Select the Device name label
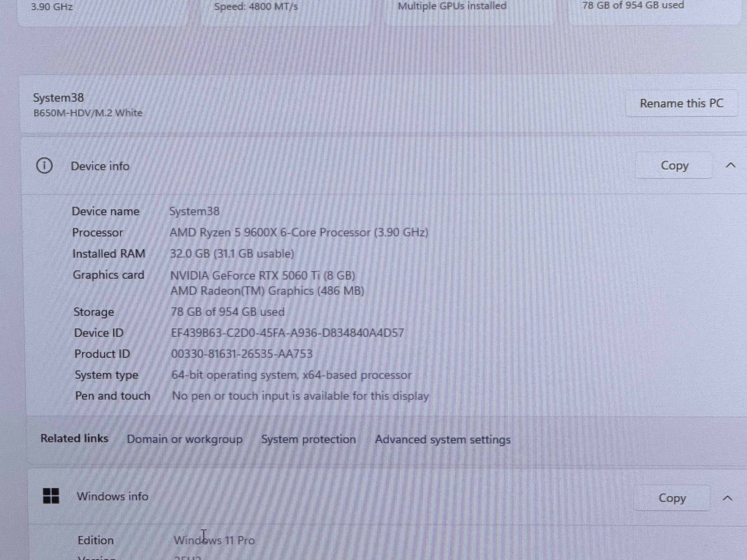The image size is (747, 560). (105, 211)
